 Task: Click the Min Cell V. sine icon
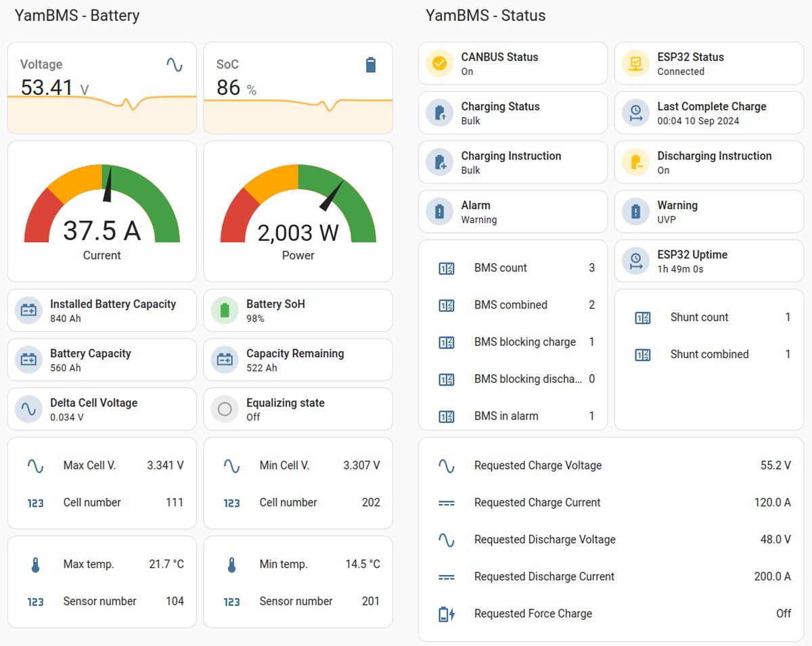pyautogui.click(x=231, y=465)
